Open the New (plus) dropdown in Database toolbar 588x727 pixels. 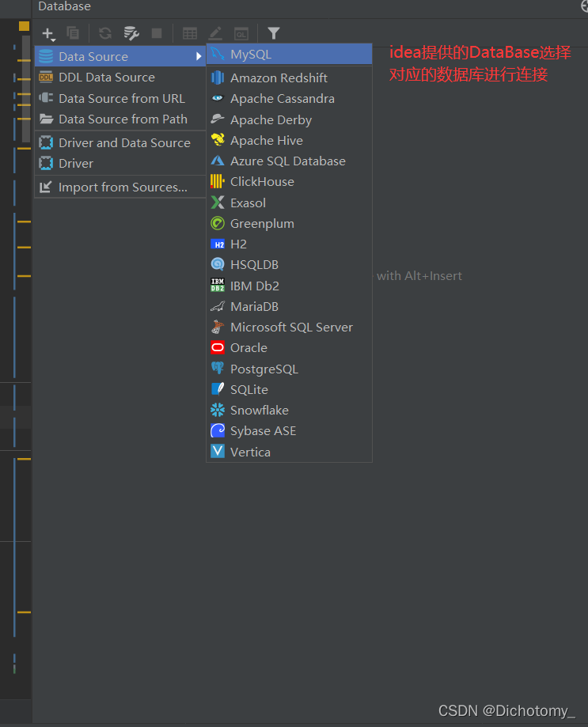pyautogui.click(x=48, y=34)
